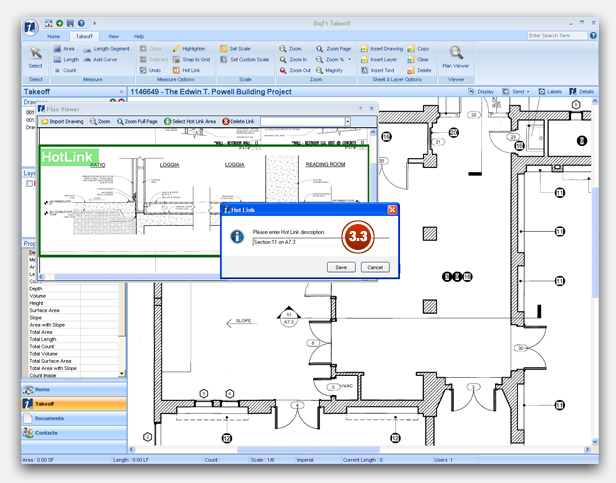Screen dimensions: 616x483
Task: Click the Details button
Action: click(x=582, y=92)
